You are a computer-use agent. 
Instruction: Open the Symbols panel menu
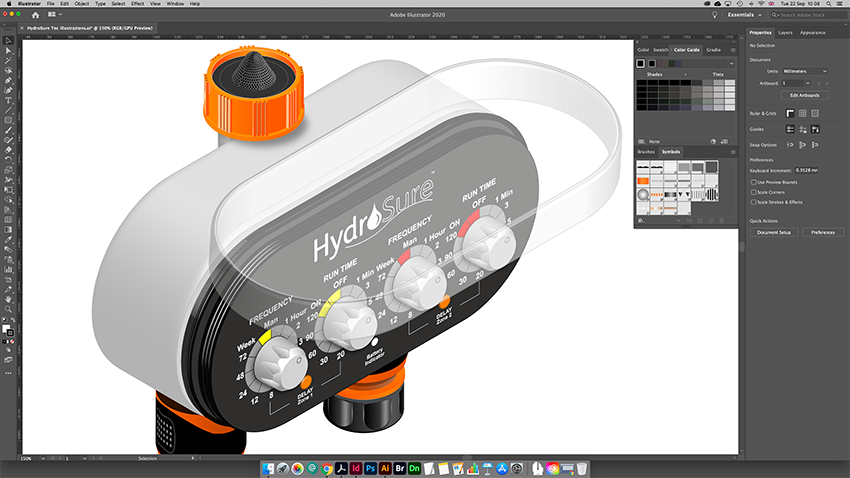(733, 152)
